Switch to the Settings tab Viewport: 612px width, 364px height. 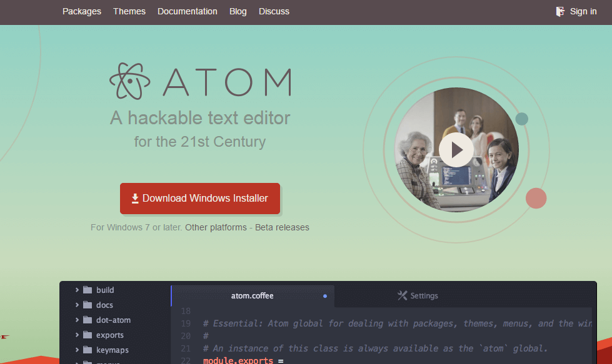click(x=418, y=296)
